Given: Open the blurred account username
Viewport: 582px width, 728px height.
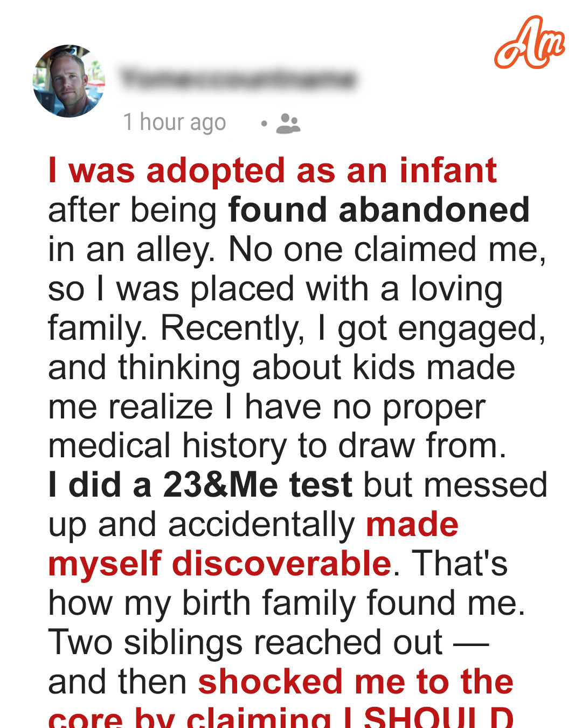Looking at the screenshot, I should (x=238, y=79).
